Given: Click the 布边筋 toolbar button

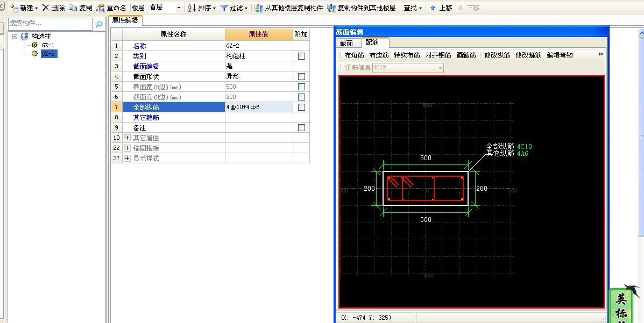Looking at the screenshot, I should (x=379, y=55).
